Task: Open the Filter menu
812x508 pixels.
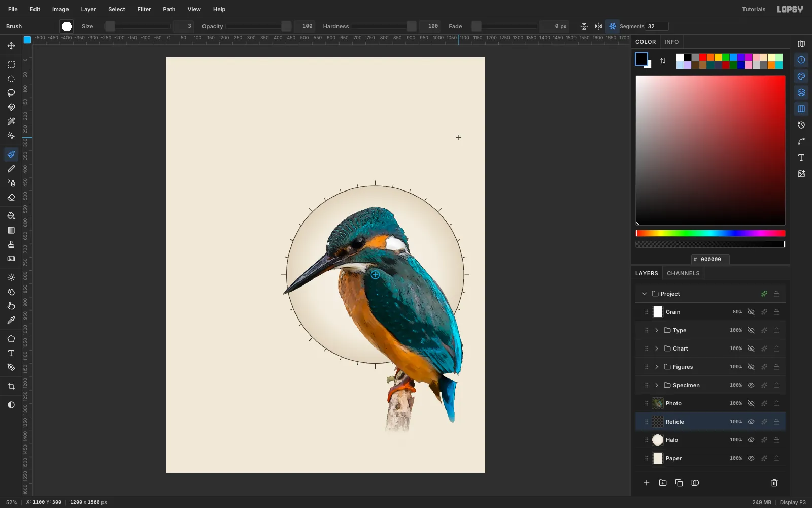Action: pyautogui.click(x=144, y=9)
